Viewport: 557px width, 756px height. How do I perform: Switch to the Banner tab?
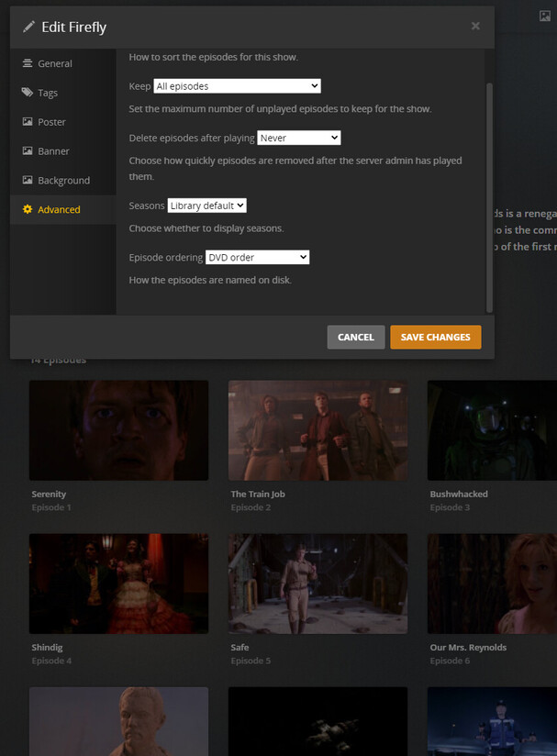(x=63, y=150)
